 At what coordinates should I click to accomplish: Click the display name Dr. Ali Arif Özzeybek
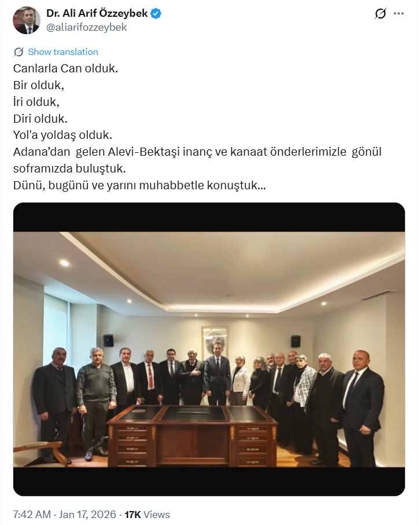coord(97,13)
